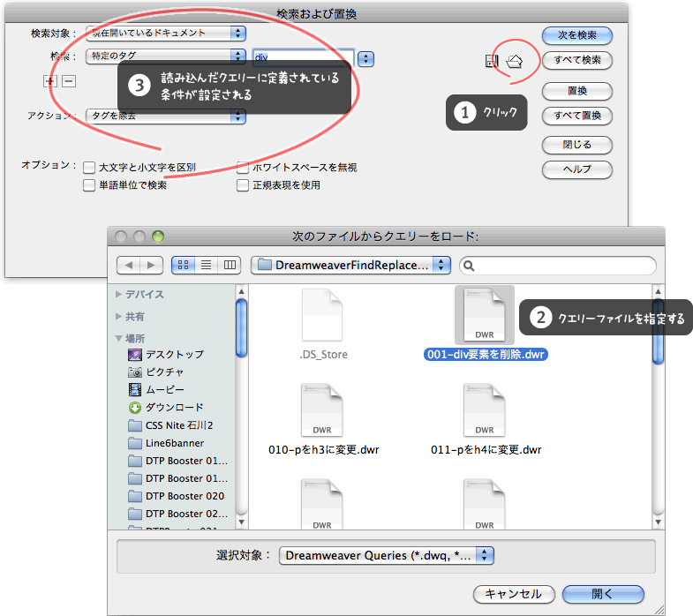Enable 正規表現を使用 checkbox
Screen dimensions: 693x616
(x=243, y=185)
